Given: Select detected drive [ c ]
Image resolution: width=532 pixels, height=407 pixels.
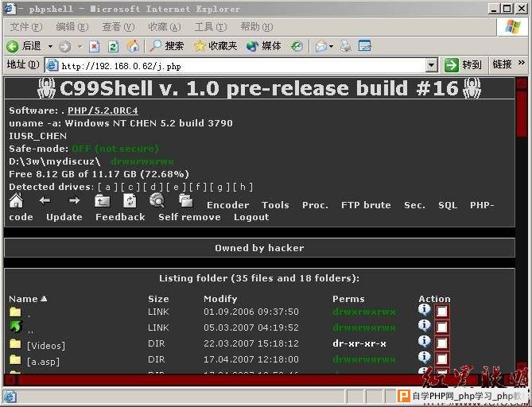Looking at the screenshot, I should coord(130,187).
